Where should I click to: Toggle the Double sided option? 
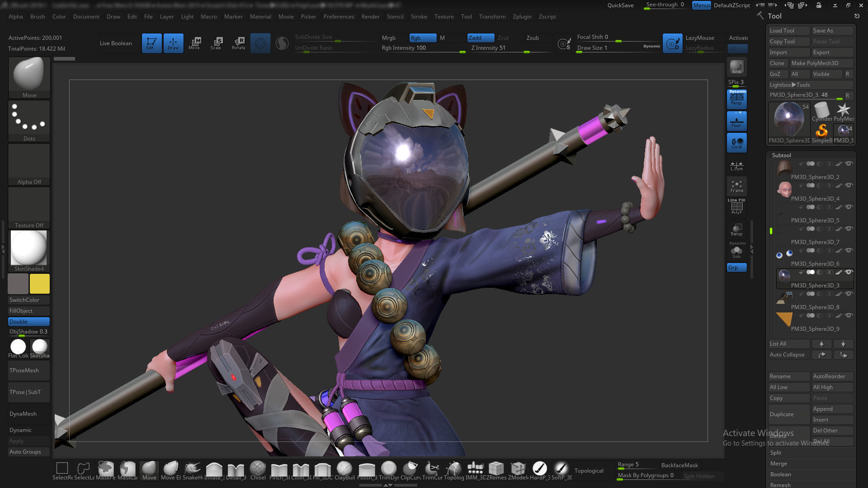point(29,322)
